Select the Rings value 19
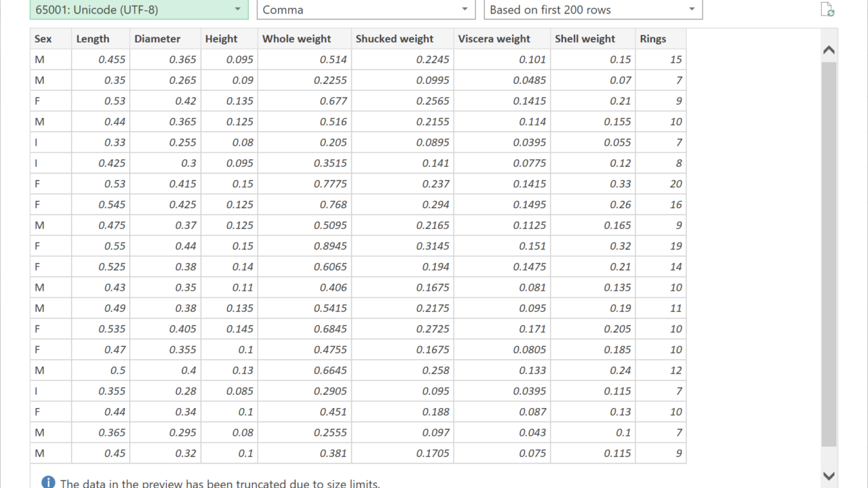 (660, 246)
